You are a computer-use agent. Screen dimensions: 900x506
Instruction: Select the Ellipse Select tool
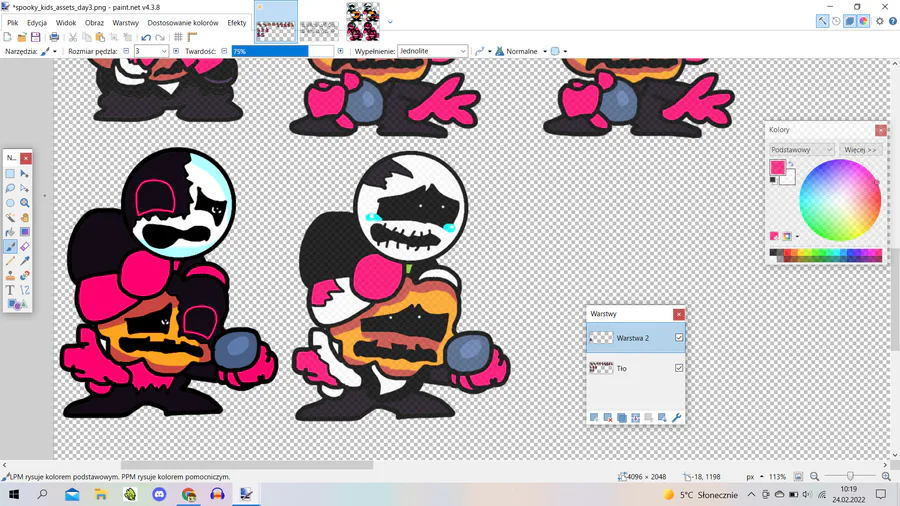click(10, 203)
